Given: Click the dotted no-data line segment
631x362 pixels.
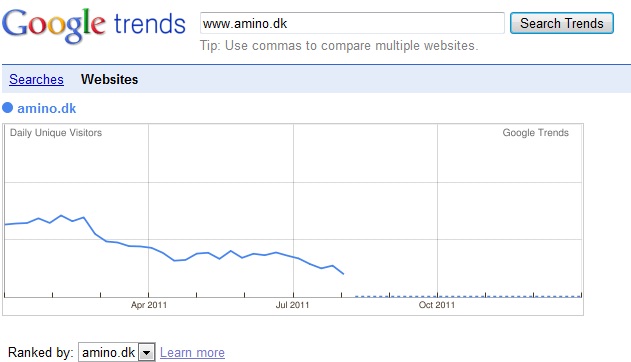Looking at the screenshot, I should tap(468, 296).
